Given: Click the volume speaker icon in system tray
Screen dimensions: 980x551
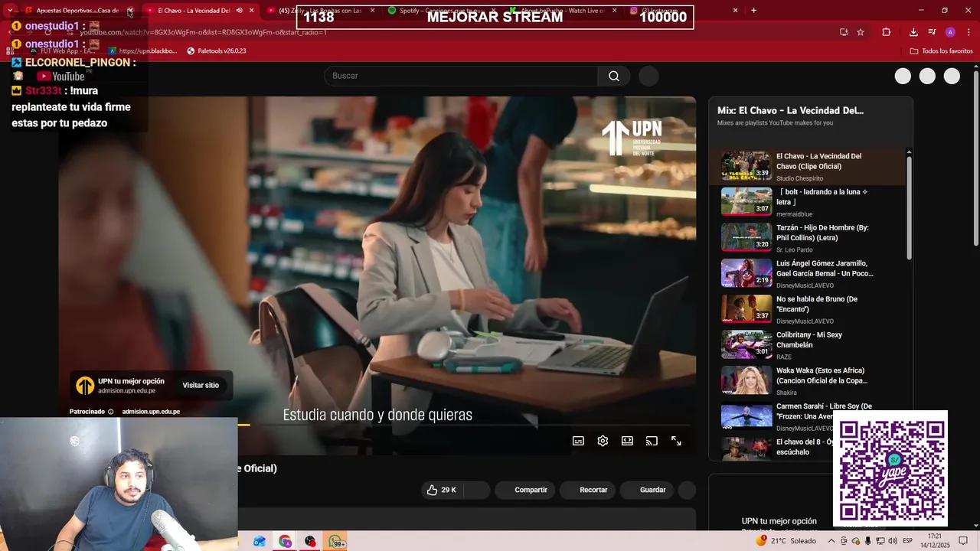Looking at the screenshot, I should coord(892,541).
